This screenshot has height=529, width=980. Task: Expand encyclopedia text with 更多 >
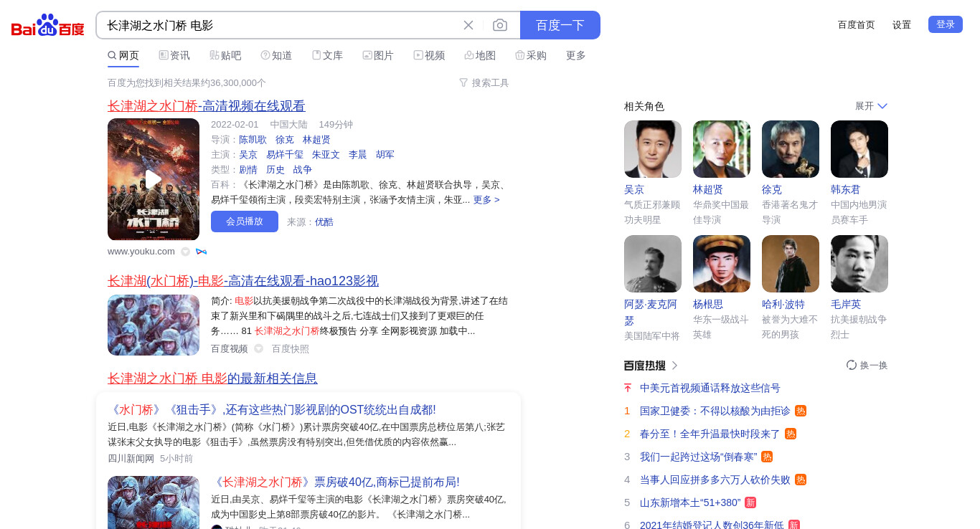coord(486,200)
